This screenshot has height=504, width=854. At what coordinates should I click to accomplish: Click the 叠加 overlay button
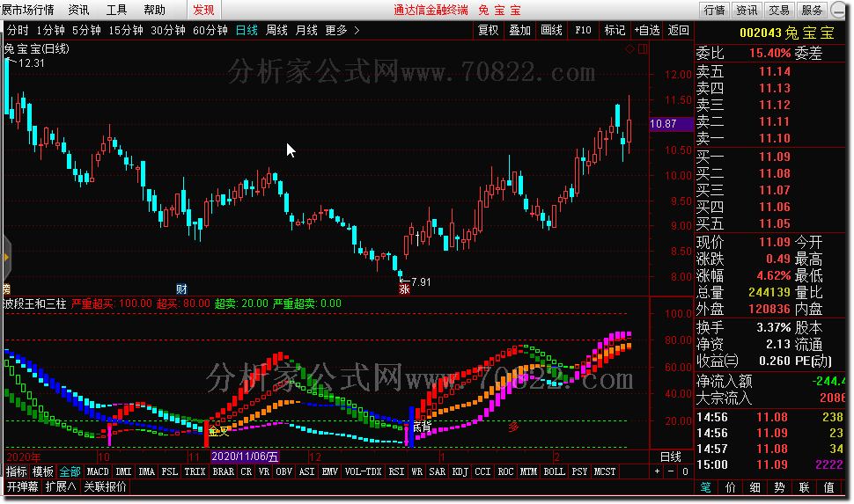[x=519, y=31]
